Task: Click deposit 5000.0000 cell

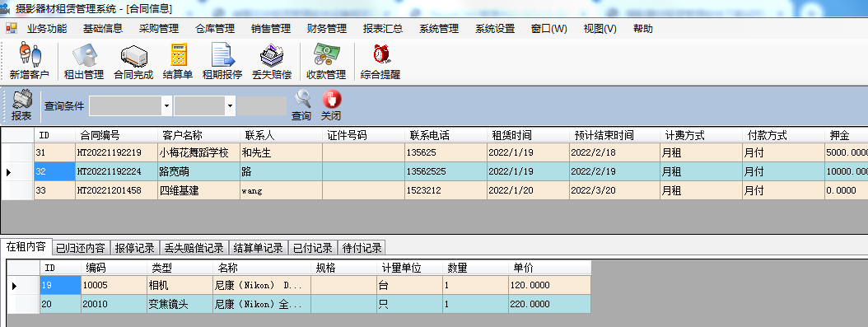Action: pos(846,152)
